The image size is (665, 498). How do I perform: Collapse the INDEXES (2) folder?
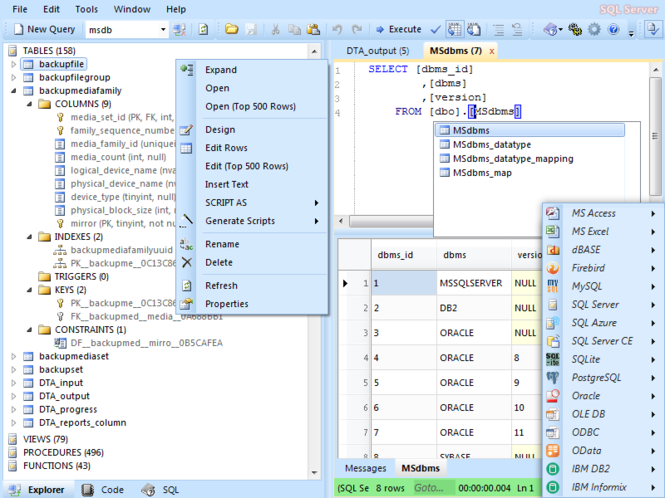point(29,237)
